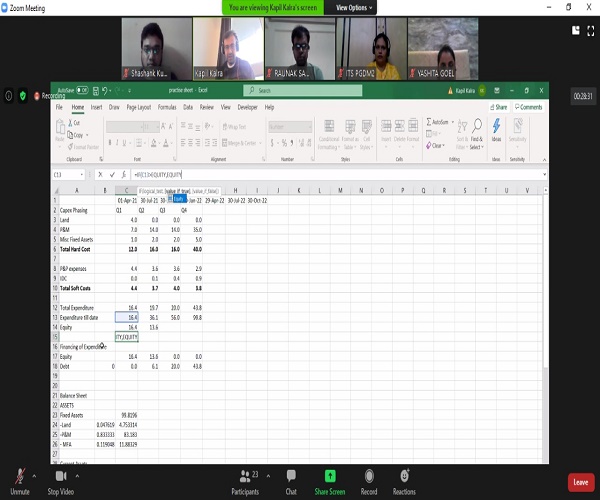Expand audio options arrow beside Unmute
This screenshot has width=600, height=500.
(34, 476)
